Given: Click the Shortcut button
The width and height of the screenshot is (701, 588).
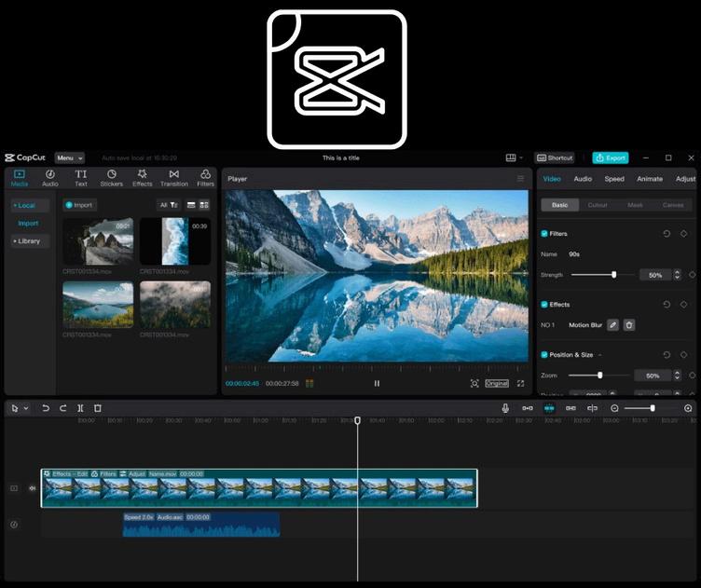Looking at the screenshot, I should [557, 157].
